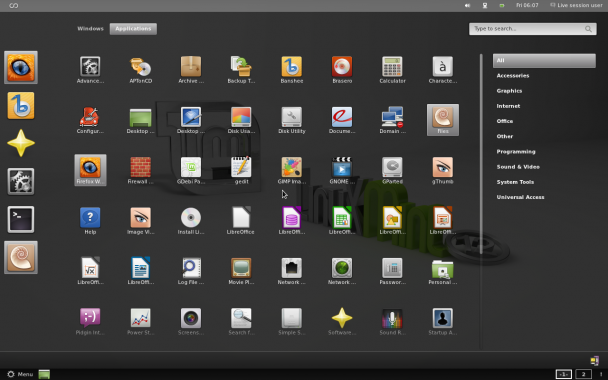Select the Applications tab
The width and height of the screenshot is (608, 380).
(133, 29)
